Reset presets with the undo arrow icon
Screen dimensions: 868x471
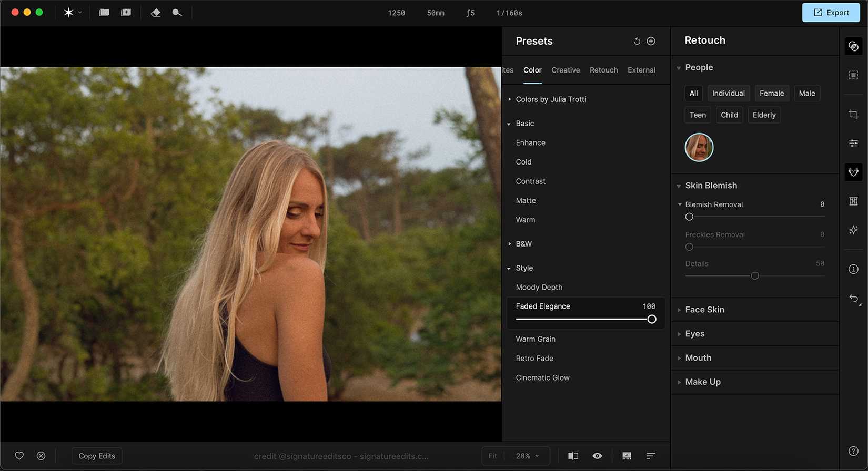[637, 41]
